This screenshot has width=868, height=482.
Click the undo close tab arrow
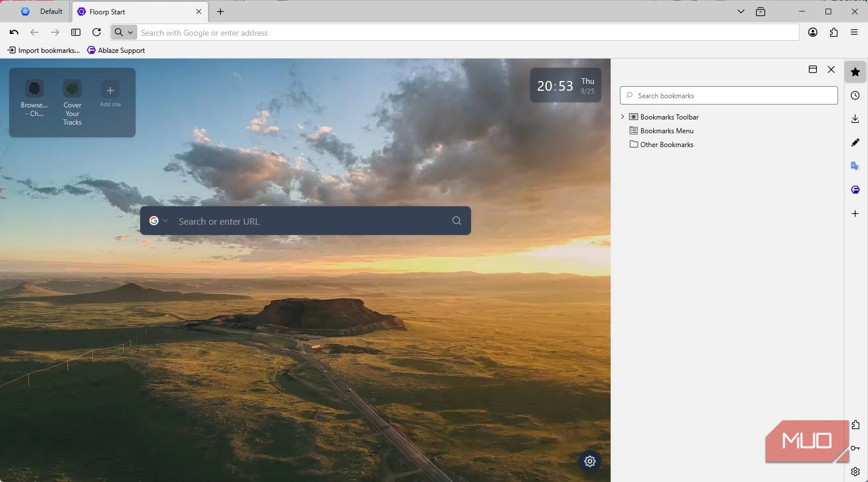14,33
